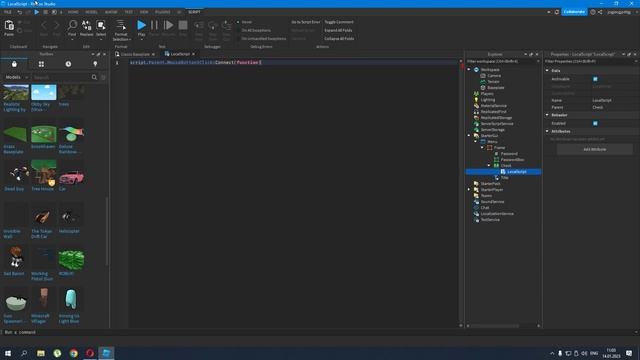This screenshot has width=640, height=360.
Task: Click the Format Selection icon
Action: (121, 25)
